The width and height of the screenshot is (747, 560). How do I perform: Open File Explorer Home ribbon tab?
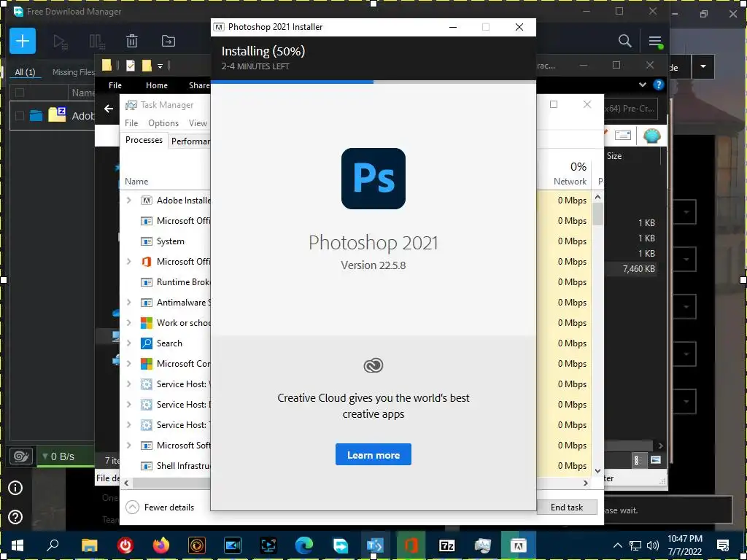[157, 85]
